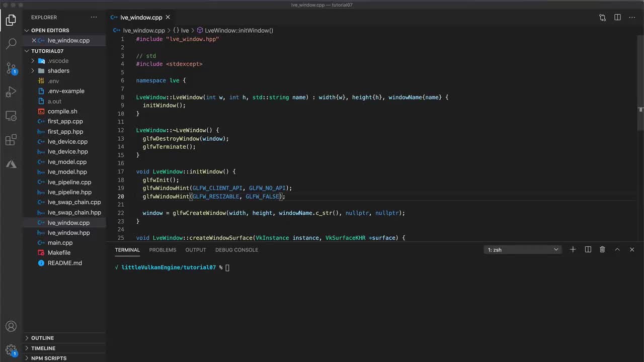
Task: Open the Remote Explorer view
Action: click(11, 116)
